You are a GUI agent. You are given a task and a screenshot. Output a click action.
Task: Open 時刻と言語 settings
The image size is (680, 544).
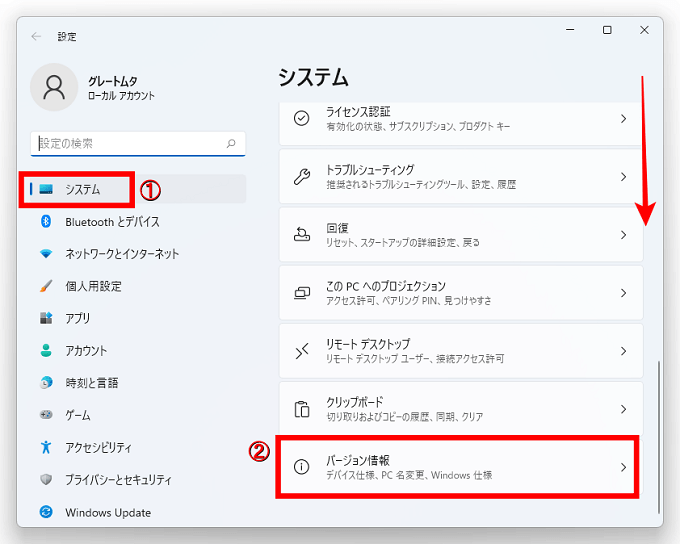click(138, 383)
